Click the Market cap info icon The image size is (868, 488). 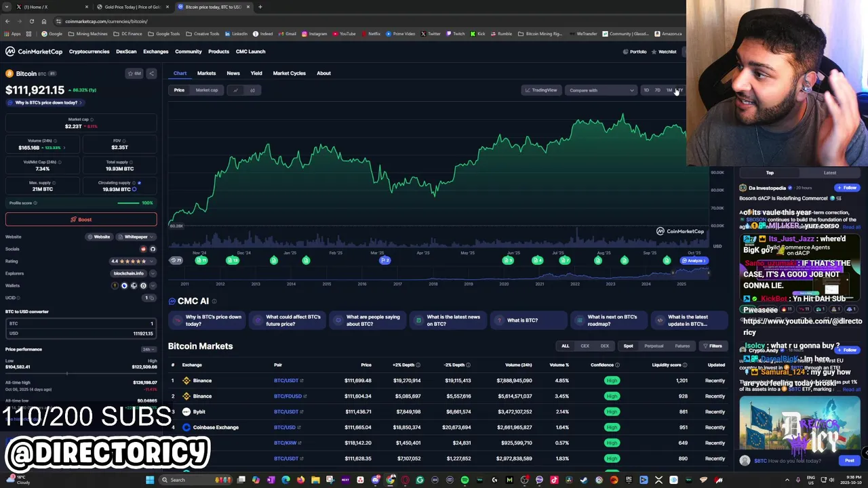92,119
